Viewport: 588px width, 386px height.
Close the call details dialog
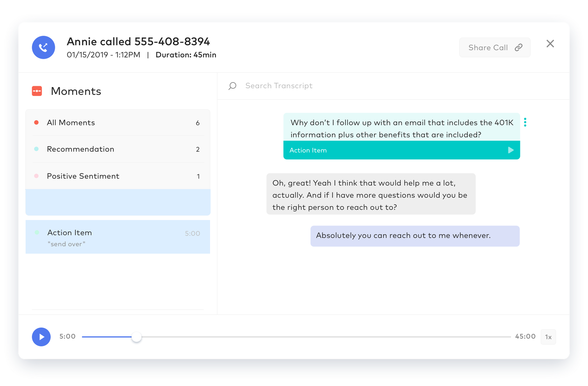(550, 43)
